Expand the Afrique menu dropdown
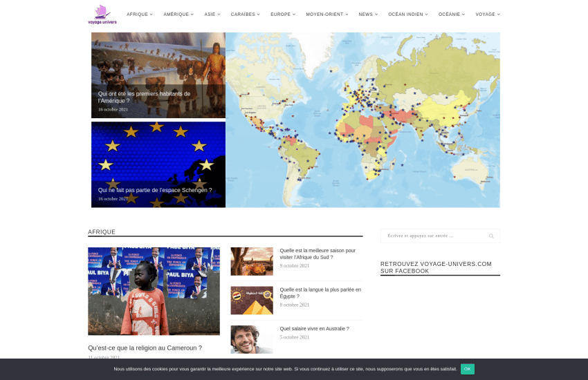Screen dimensions: 588x380 (x=139, y=15)
